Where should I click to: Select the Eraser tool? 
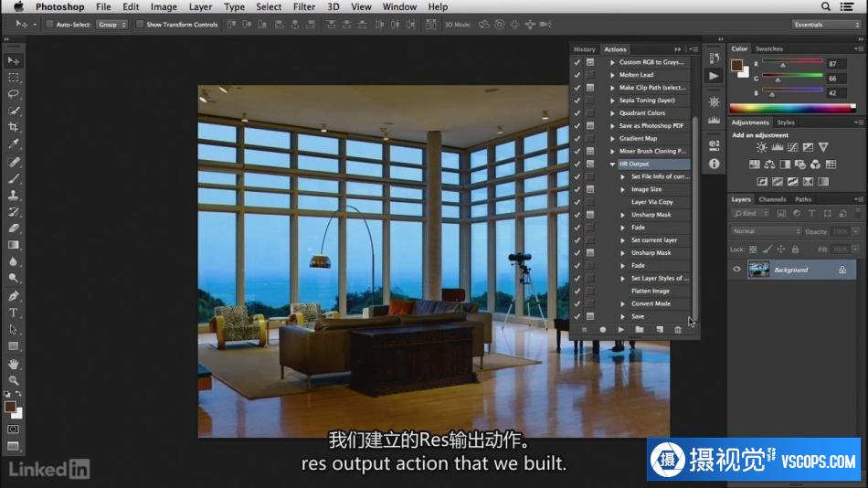(x=14, y=228)
